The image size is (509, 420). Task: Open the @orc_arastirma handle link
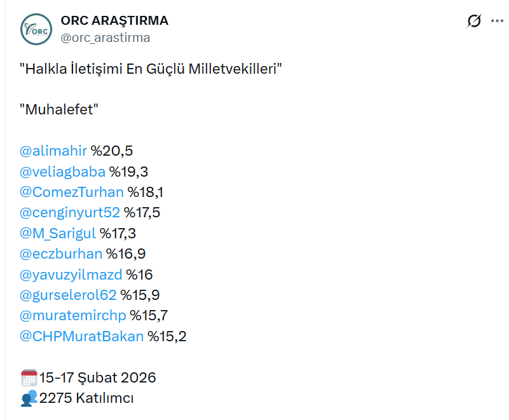pos(105,37)
